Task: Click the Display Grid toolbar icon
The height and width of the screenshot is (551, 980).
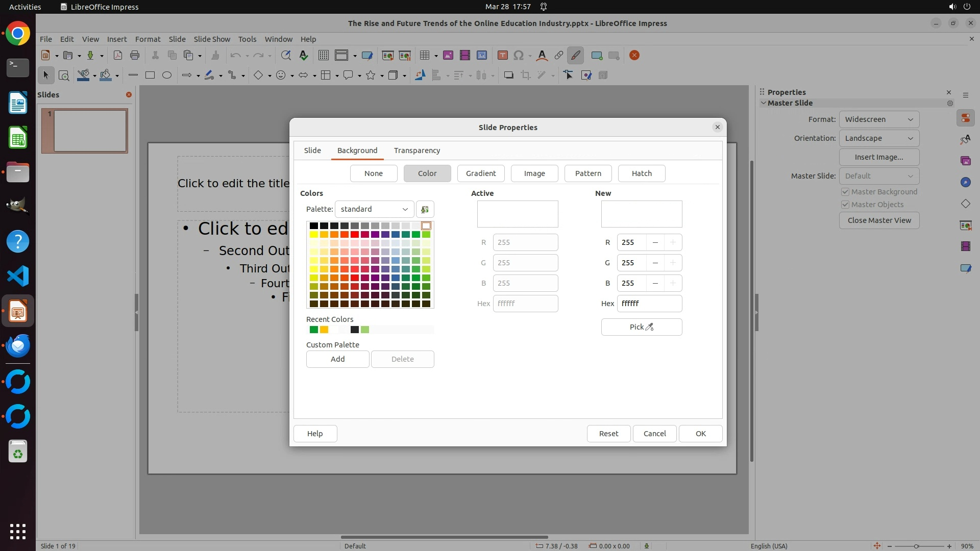Action: click(x=323, y=56)
